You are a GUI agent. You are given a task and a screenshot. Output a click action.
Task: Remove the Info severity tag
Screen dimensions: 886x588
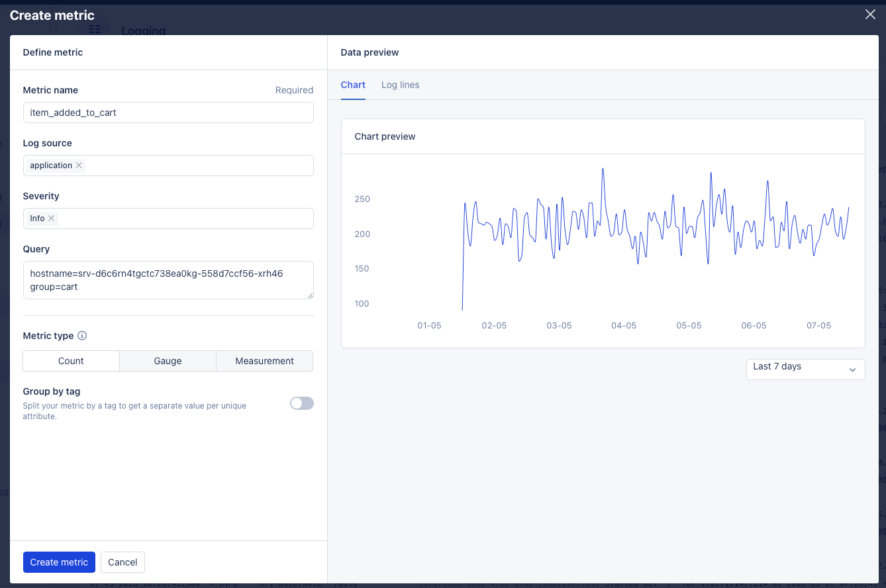click(51, 219)
